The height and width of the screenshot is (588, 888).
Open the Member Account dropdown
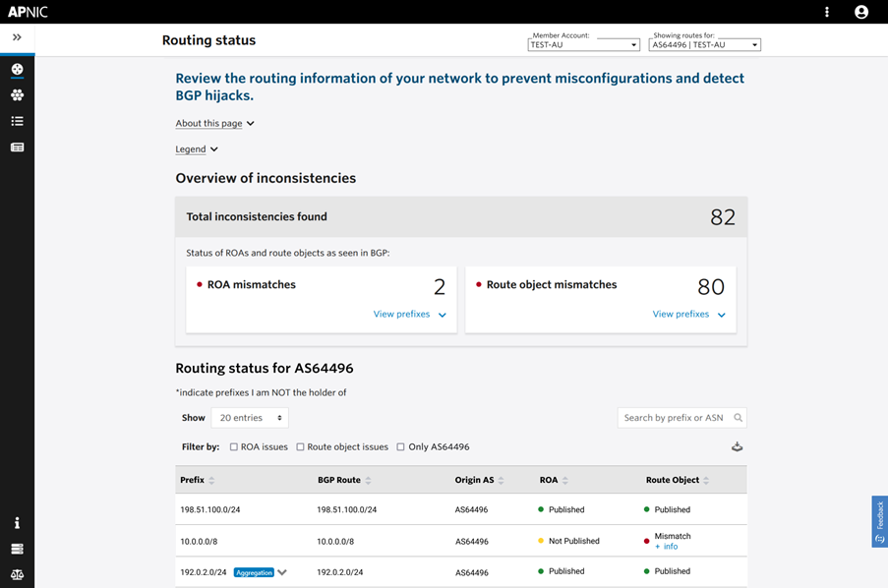[583, 45]
